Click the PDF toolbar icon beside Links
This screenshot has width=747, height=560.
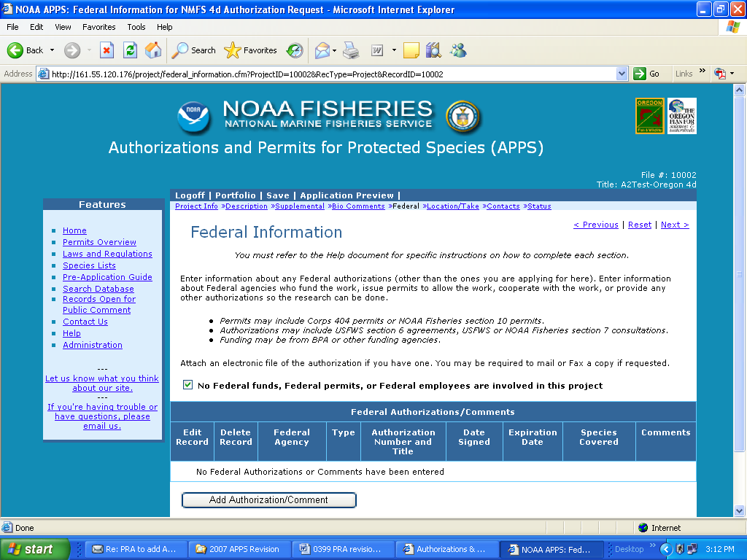720,74
